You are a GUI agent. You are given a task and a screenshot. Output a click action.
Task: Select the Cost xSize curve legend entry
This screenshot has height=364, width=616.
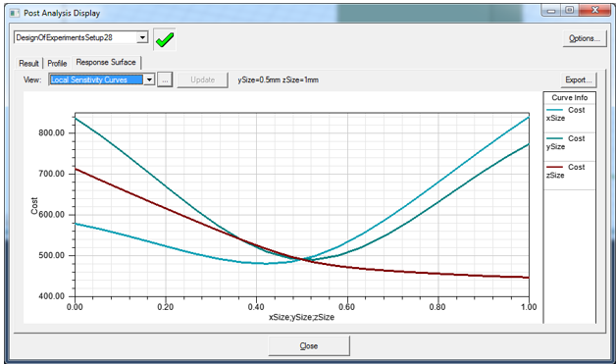tap(569, 114)
